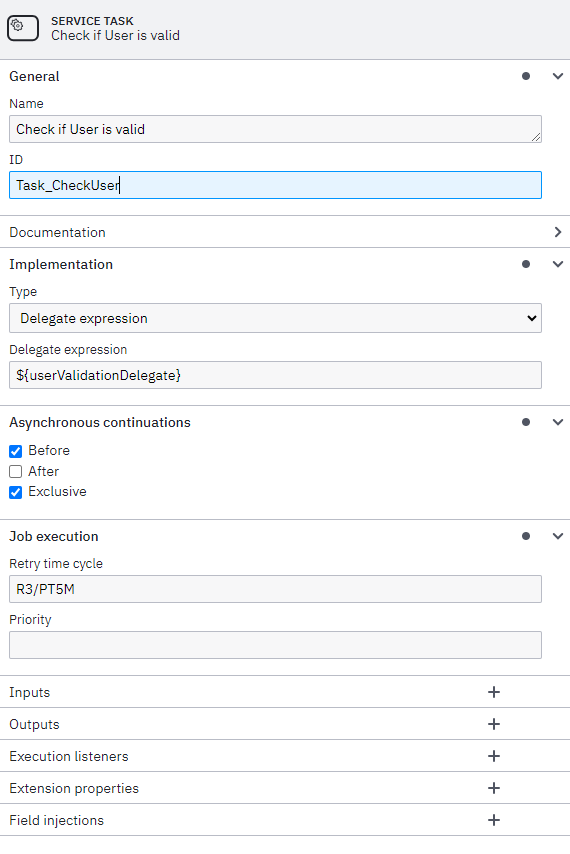Click the General section edited-indicator dot
Viewport: 570px width, 854px height.
(x=526, y=76)
